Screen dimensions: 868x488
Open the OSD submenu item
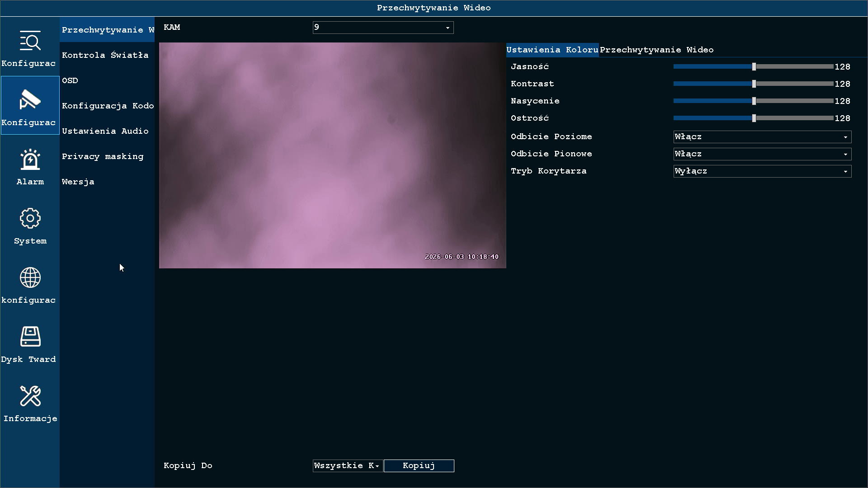[x=107, y=80]
